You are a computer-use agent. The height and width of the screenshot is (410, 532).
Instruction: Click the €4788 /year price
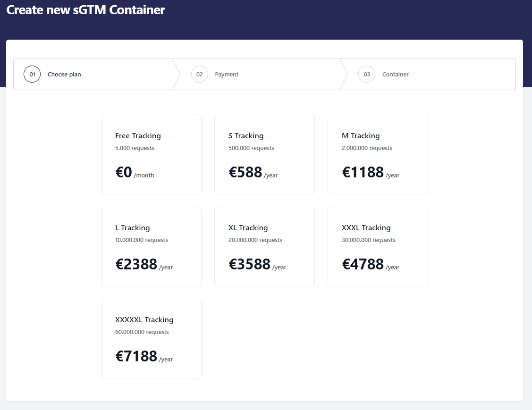[371, 265]
